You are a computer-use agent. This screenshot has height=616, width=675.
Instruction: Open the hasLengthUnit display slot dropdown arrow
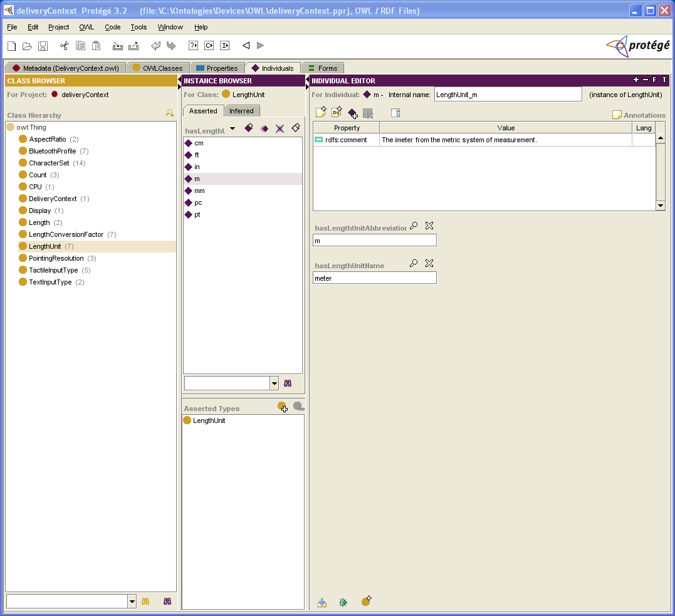[x=233, y=128]
